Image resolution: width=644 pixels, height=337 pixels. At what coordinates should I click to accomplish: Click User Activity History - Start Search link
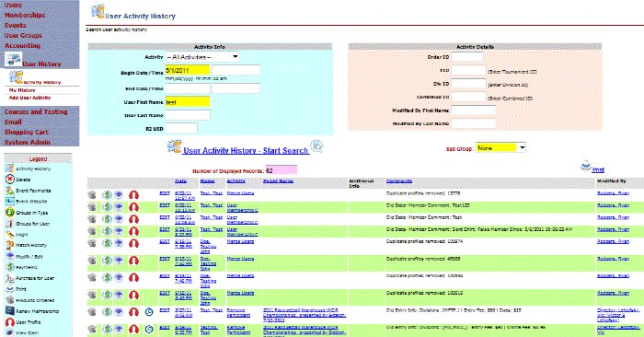246,150
